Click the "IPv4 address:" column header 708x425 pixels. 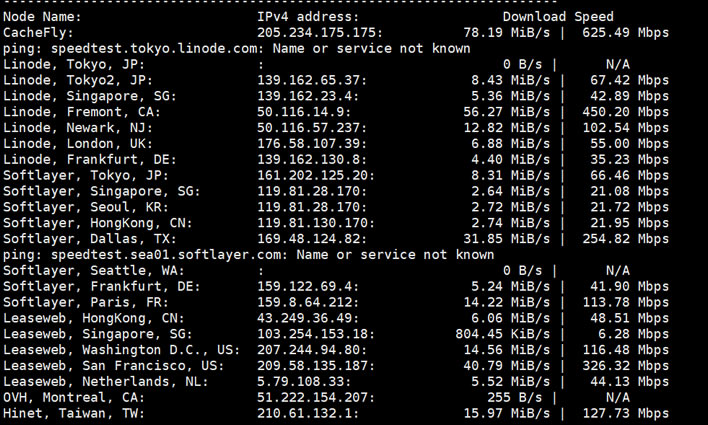(306, 17)
